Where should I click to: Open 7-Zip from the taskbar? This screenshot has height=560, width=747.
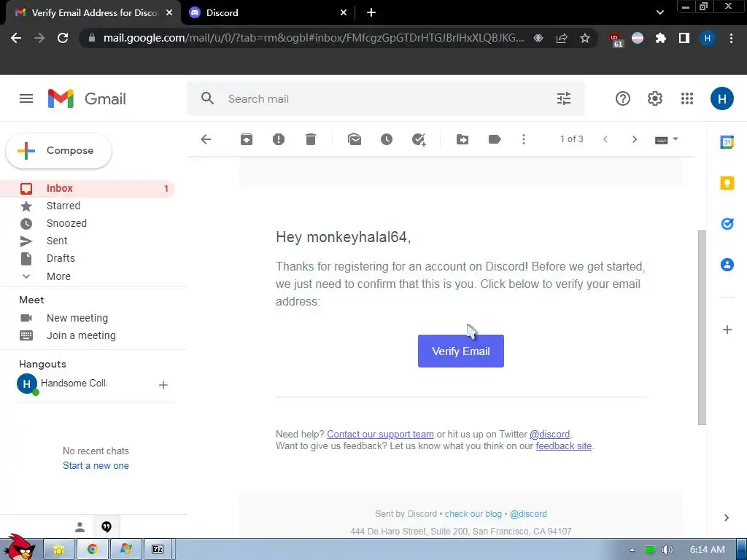(x=158, y=549)
